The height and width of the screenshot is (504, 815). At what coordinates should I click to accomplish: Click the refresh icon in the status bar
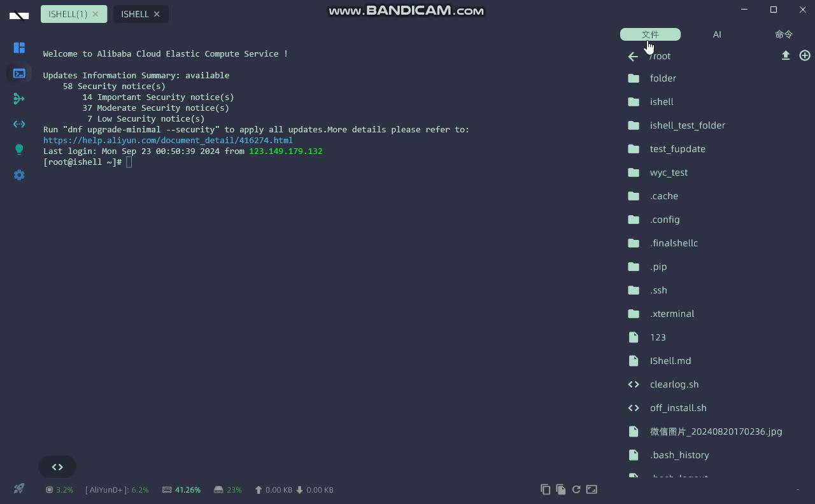point(576,489)
